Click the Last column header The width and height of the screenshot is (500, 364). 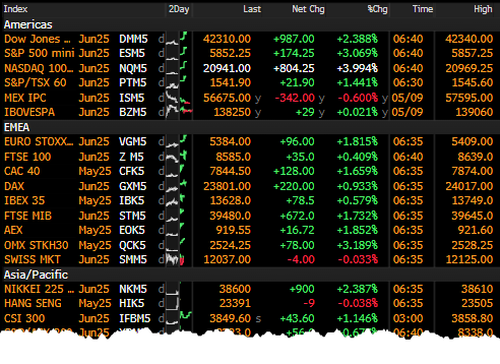(252, 9)
